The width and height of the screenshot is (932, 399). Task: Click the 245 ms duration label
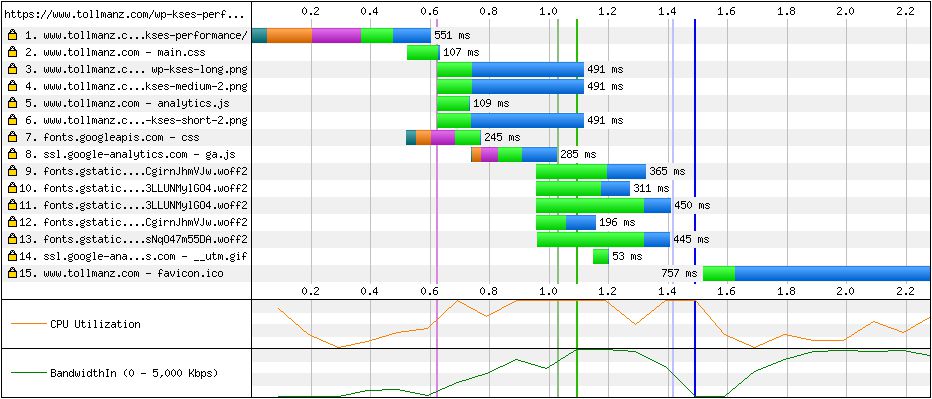click(502, 138)
